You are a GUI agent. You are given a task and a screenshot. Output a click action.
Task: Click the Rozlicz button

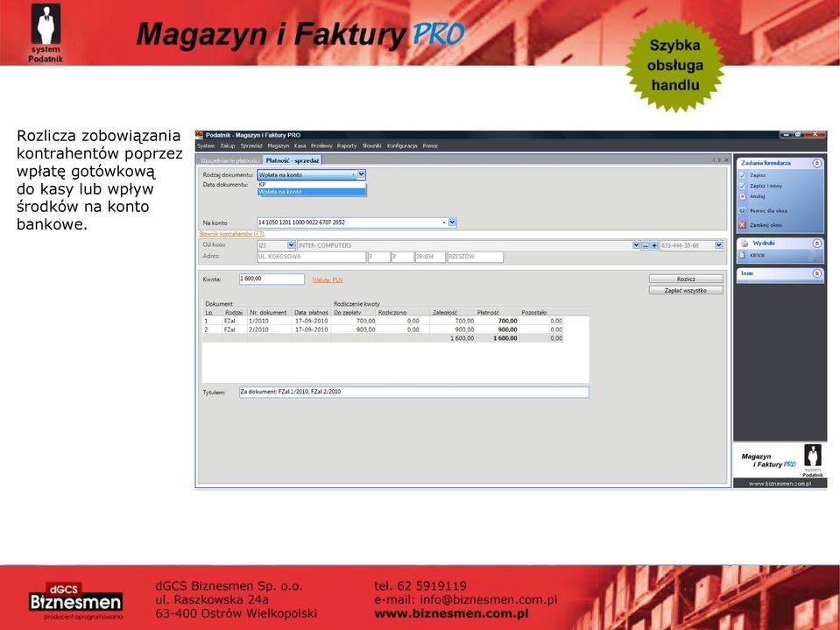(686, 279)
